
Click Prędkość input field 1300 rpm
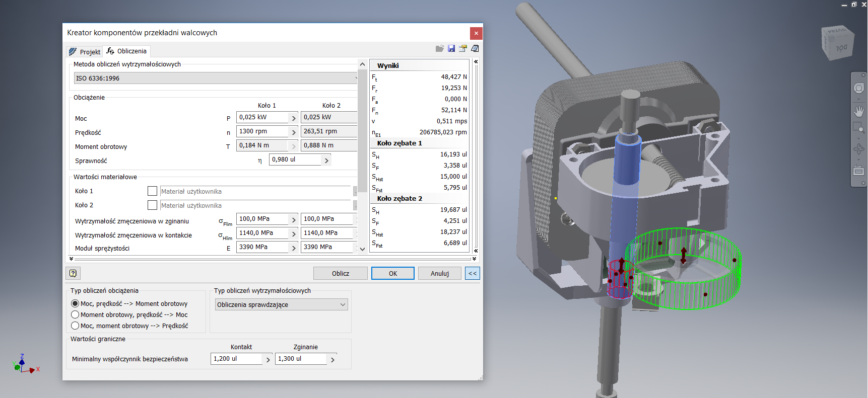click(262, 131)
